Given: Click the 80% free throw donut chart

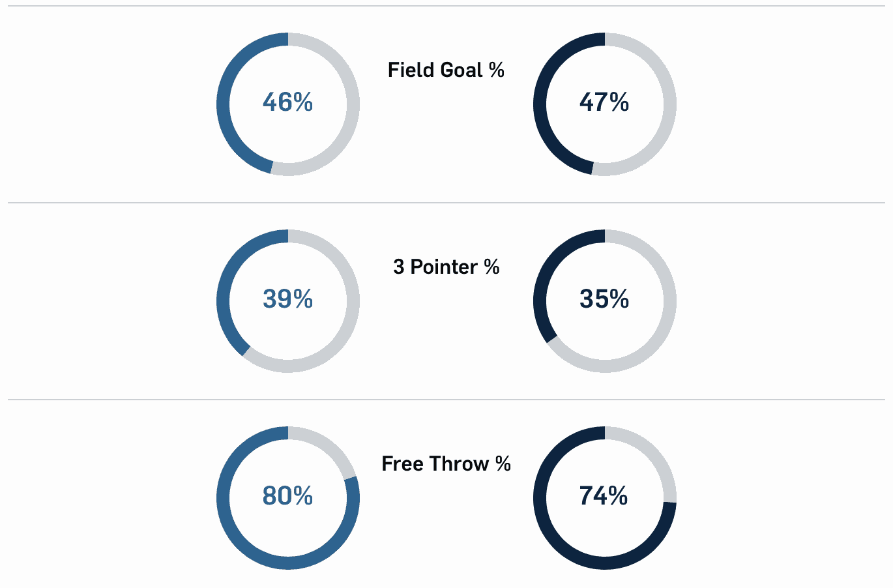Looking at the screenshot, I should click(x=288, y=498).
